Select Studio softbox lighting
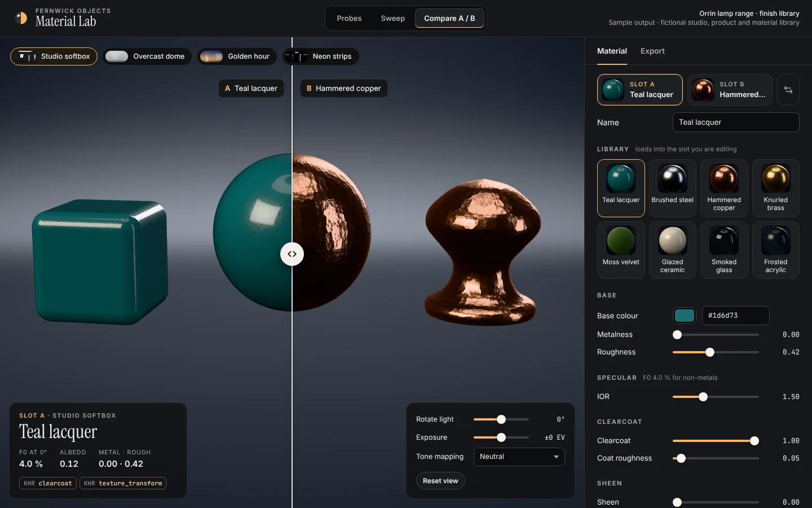Viewport: 812px width, 508px height. pos(54,56)
